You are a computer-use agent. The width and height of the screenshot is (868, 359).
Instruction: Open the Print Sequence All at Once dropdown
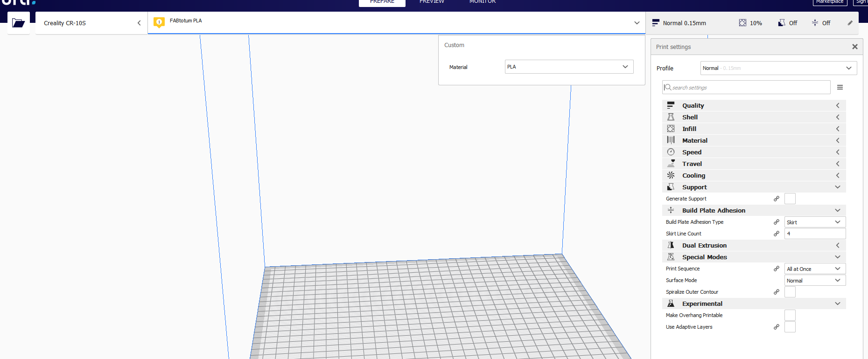click(x=815, y=269)
